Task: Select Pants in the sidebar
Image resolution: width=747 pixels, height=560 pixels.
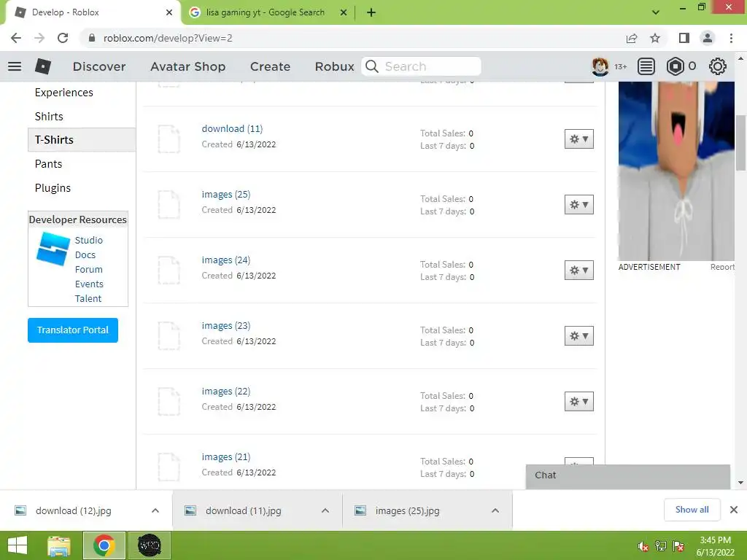Action: (x=48, y=164)
